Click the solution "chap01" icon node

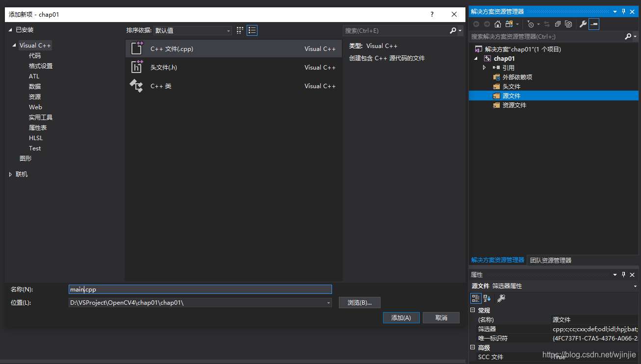coord(479,49)
